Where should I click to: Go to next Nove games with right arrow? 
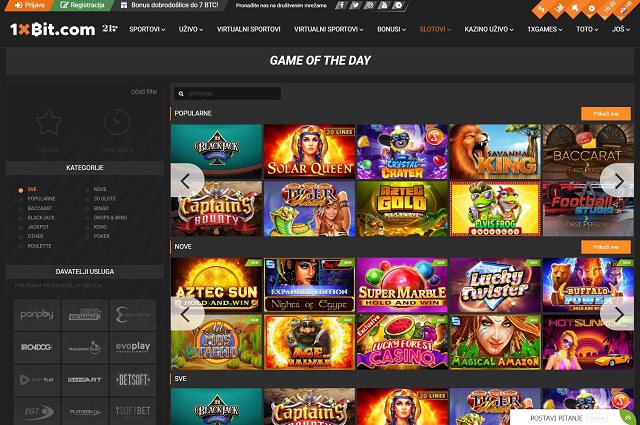(x=617, y=314)
